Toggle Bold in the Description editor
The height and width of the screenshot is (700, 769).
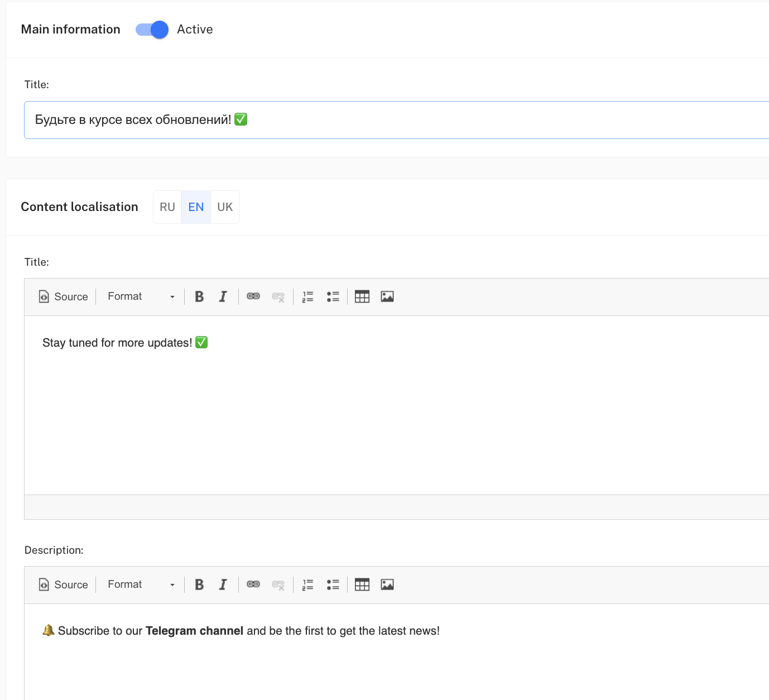click(x=199, y=585)
